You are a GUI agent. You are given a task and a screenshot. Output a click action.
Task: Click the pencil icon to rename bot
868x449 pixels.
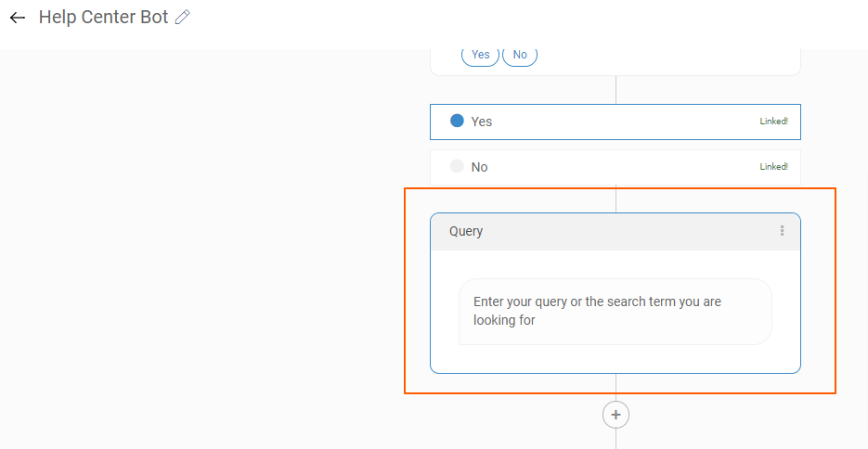tap(183, 18)
